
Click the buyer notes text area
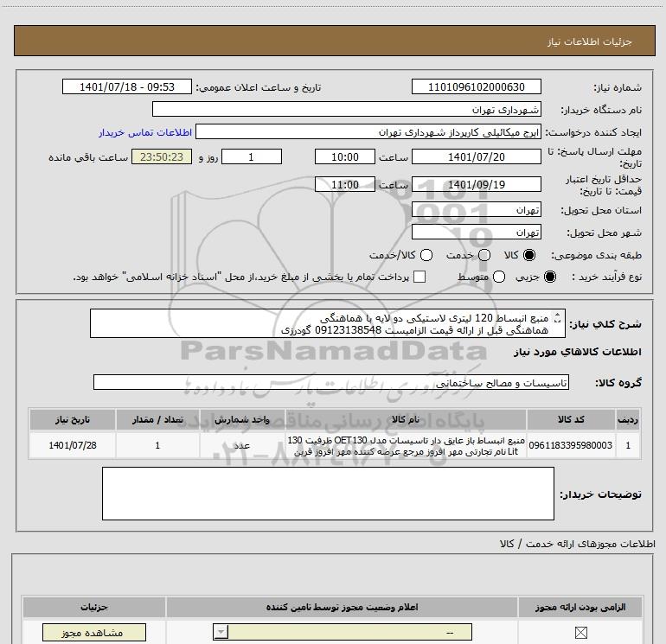(328, 494)
